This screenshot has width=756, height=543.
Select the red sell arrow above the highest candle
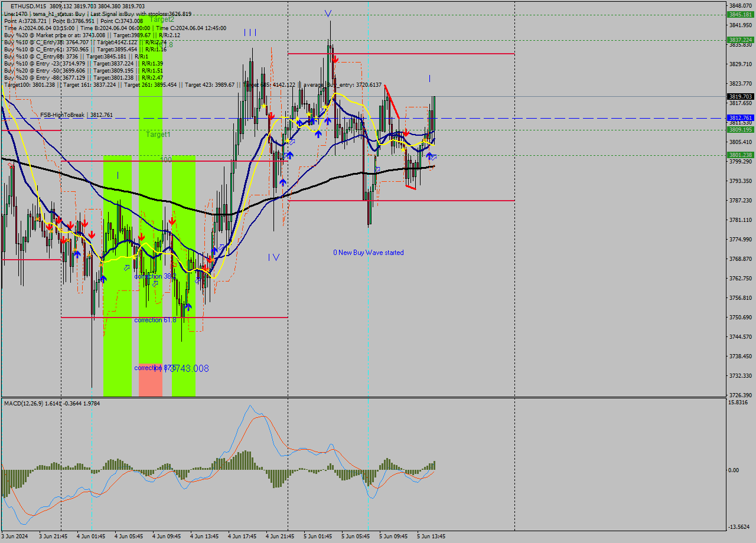click(x=335, y=59)
